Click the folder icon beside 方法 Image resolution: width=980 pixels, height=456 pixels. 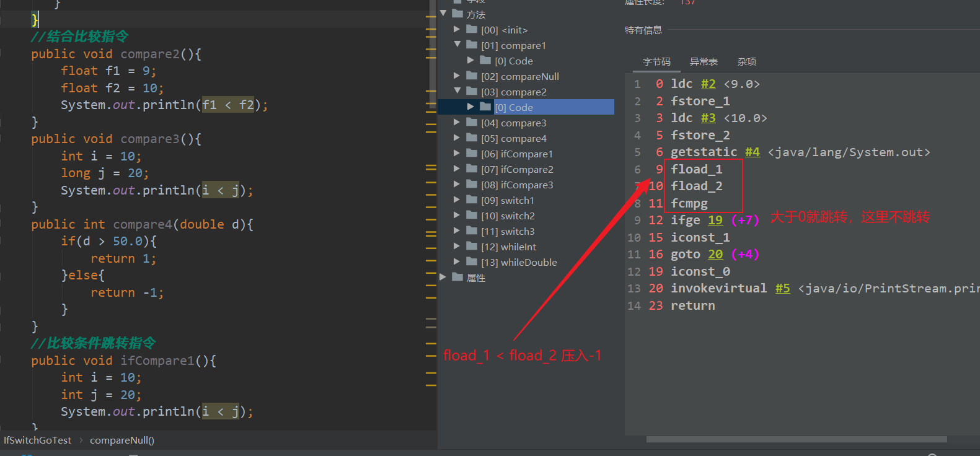[x=457, y=14]
